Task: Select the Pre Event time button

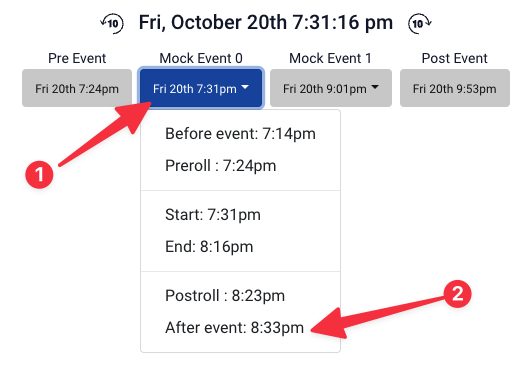Action: (x=77, y=88)
